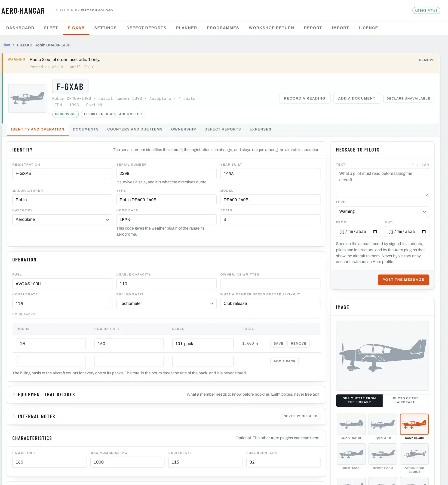Viewport: 448px width, 485px height.
Task: Expand the Internal Notes section
Action: 34,416
